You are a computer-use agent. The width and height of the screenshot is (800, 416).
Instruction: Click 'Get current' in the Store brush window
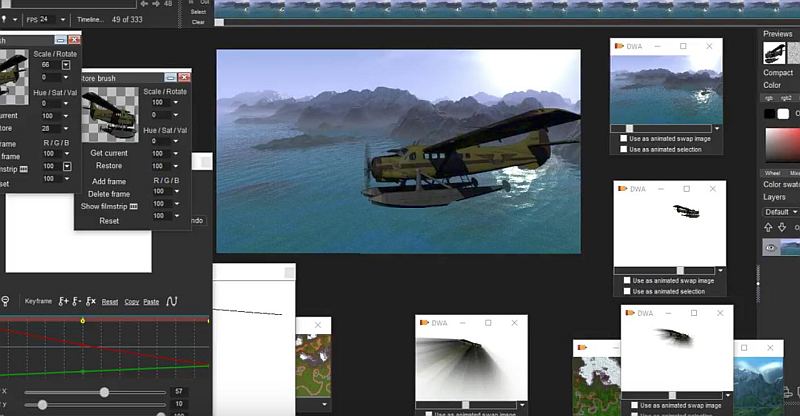coord(109,153)
